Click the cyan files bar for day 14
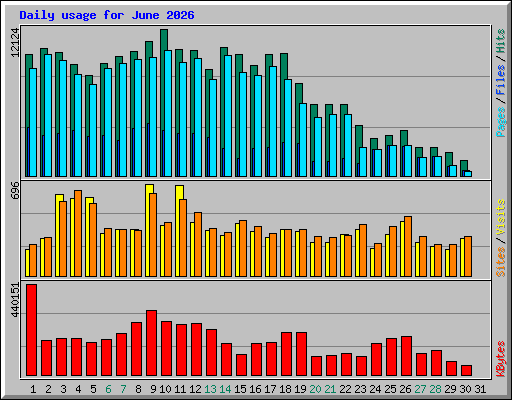Image resolution: width=512 pixels, height=400 pixels. coord(228,116)
